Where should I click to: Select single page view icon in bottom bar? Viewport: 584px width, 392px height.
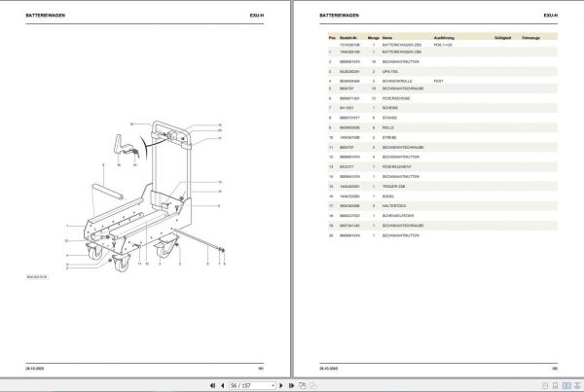pyautogui.click(x=545, y=385)
